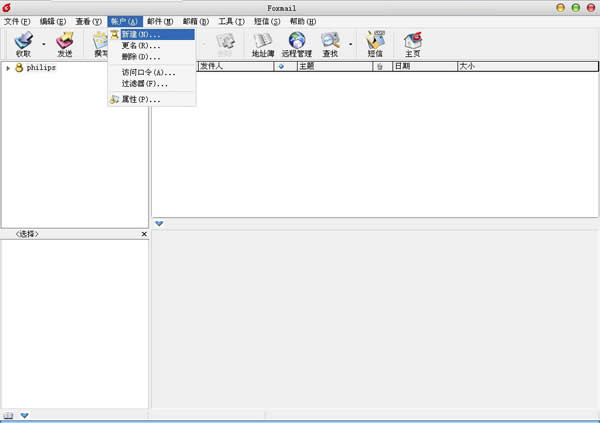Open the 地址簿 address book

click(263, 43)
